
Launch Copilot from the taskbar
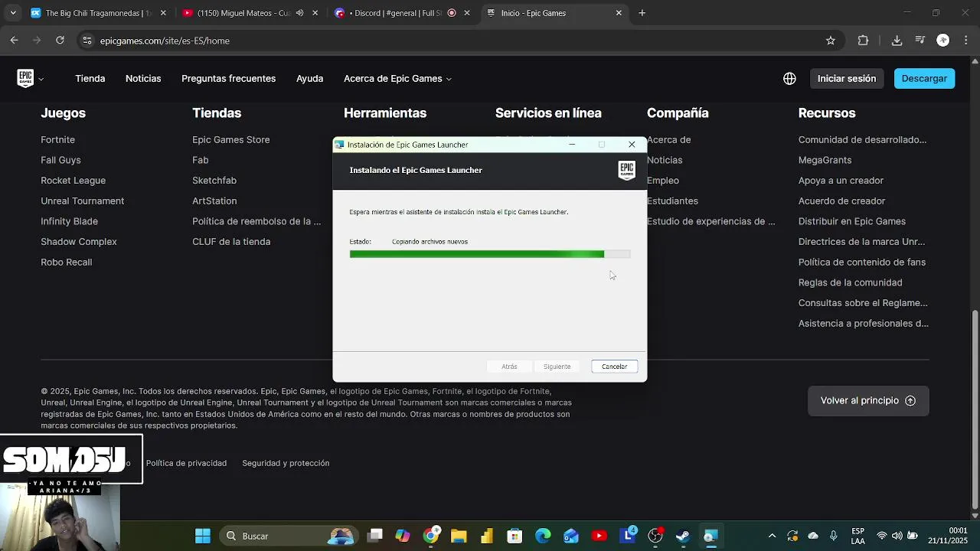pyautogui.click(x=403, y=536)
